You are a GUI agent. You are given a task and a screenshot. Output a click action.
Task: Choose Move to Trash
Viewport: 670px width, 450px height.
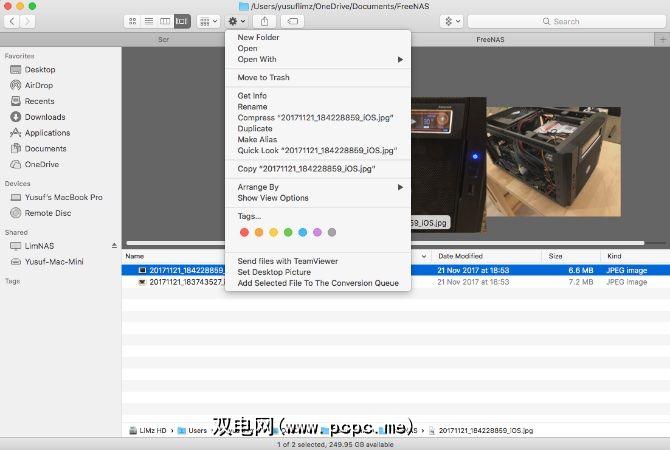(318, 77)
